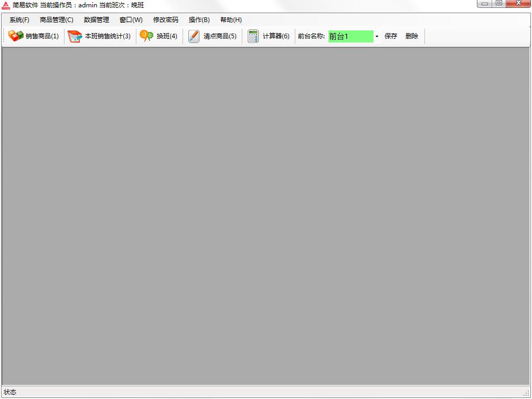Screen dimensions: 532x399
Task: Open the 帮助(H) menu
Action: pyautogui.click(x=231, y=20)
